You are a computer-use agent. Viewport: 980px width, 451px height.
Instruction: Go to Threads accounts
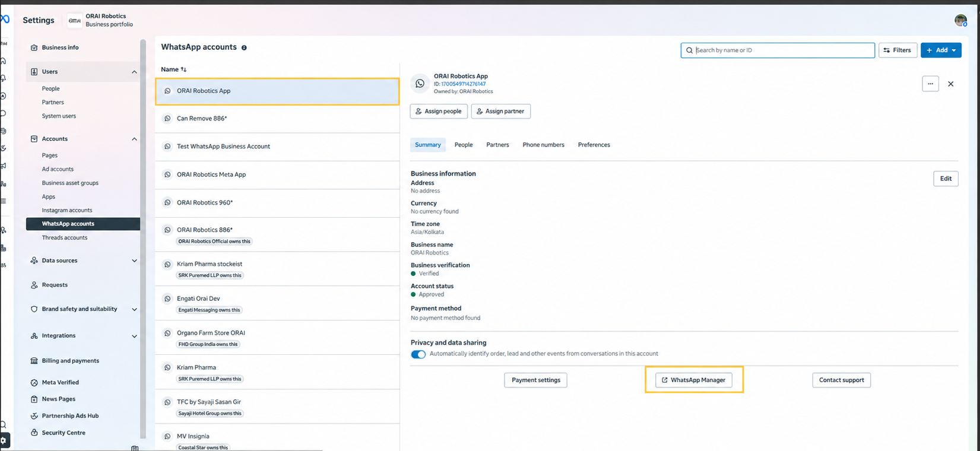point(64,237)
